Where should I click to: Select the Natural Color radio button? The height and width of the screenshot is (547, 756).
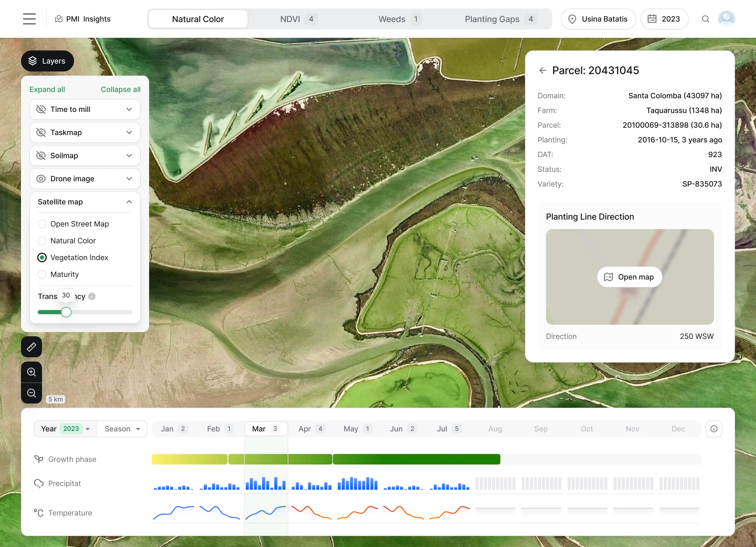click(42, 240)
